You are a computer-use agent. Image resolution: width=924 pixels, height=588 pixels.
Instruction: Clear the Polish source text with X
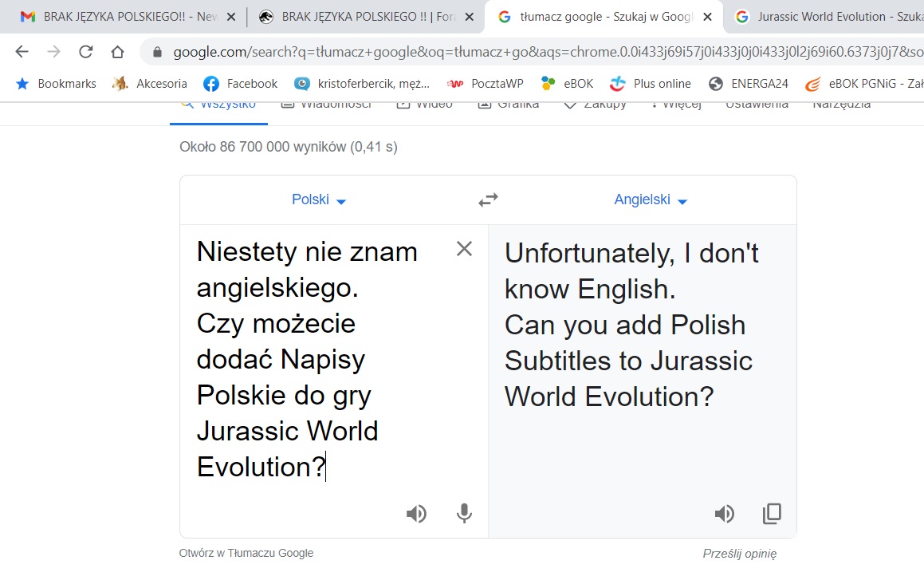464,249
